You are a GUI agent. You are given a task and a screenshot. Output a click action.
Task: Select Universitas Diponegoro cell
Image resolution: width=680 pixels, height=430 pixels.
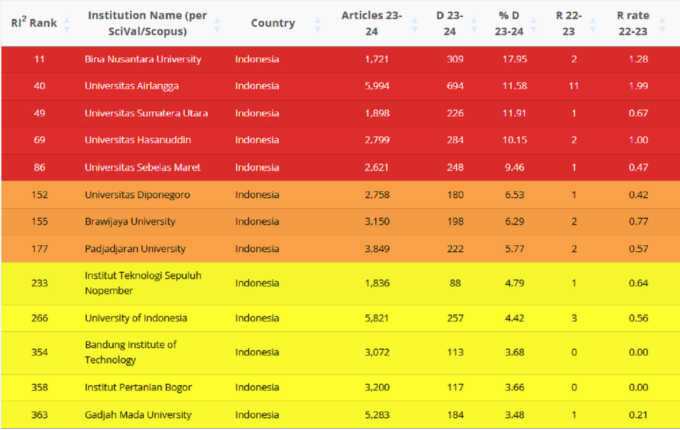(x=137, y=195)
